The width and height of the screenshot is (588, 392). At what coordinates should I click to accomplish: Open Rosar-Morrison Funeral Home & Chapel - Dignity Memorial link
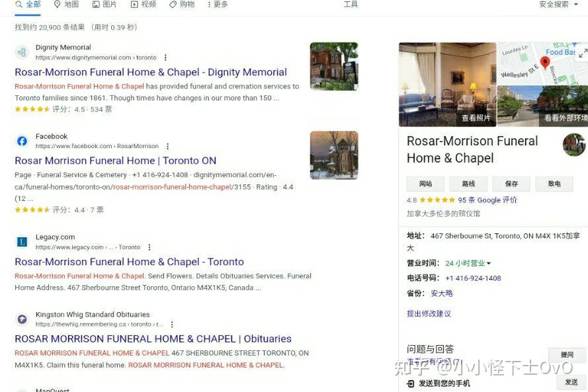click(151, 72)
